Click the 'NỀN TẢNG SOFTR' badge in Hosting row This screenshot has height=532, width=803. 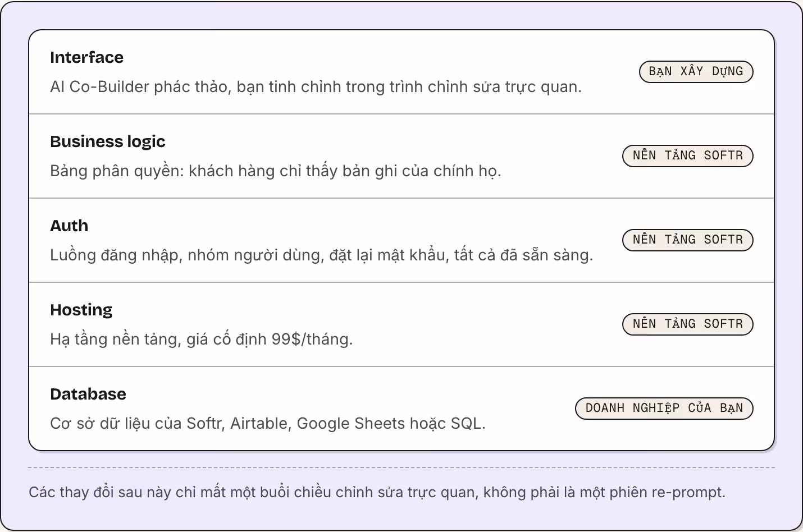pos(688,324)
